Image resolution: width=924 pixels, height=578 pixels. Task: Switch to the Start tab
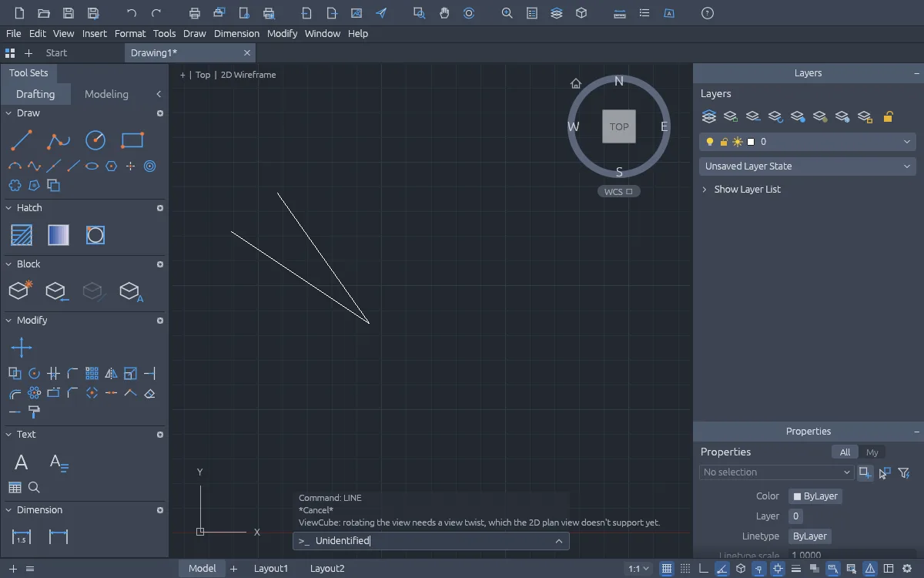point(56,53)
